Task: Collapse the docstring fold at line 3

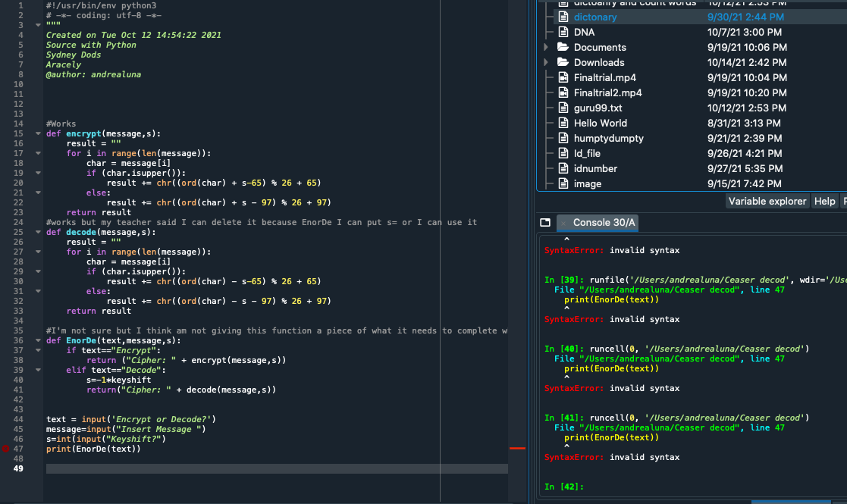Action: [38, 25]
